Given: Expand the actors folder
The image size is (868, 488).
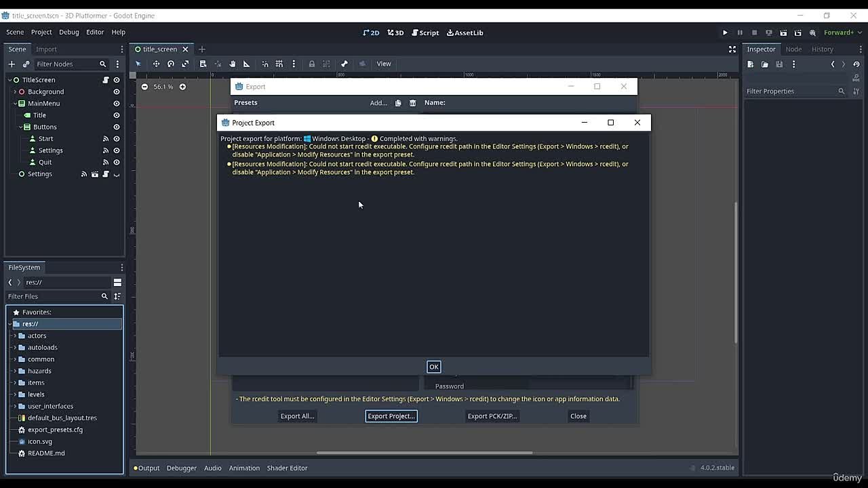Looking at the screenshot, I should [x=15, y=335].
